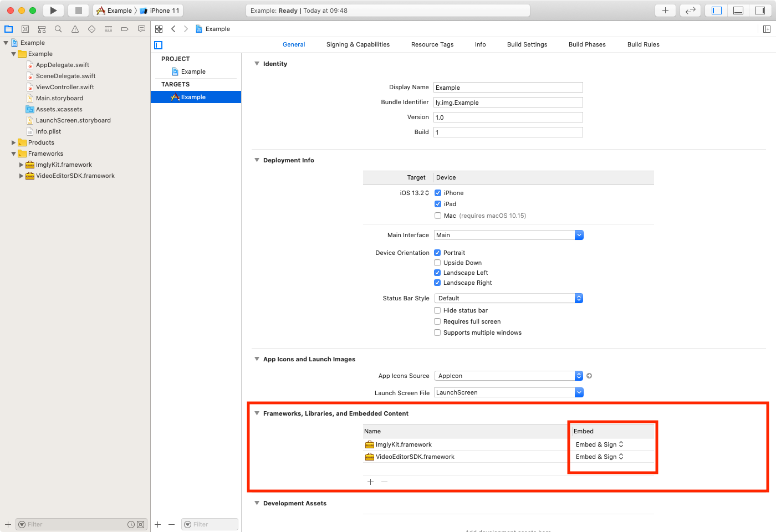Image resolution: width=776 pixels, height=532 pixels.
Task: Collapse the Frameworks folder in navigator
Action: click(x=14, y=154)
